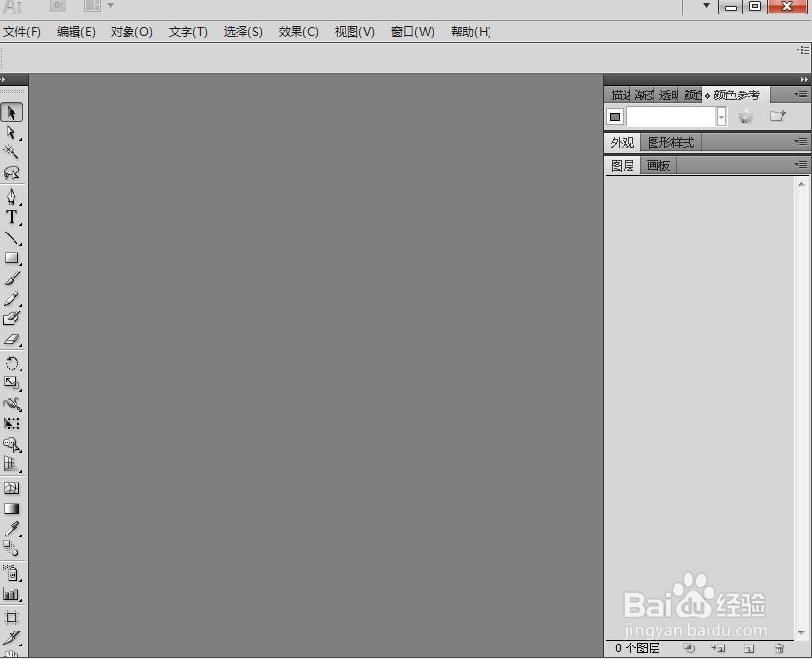Switch to the 画板 tab

point(658,166)
